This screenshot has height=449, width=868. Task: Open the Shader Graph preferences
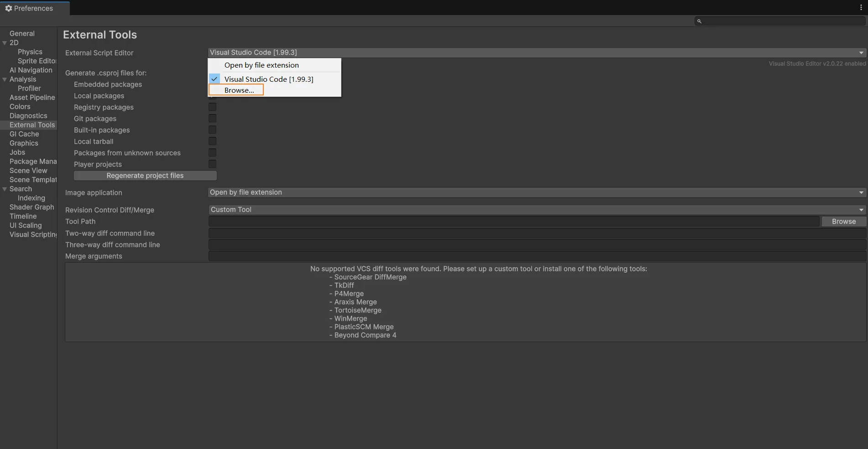pyautogui.click(x=31, y=207)
